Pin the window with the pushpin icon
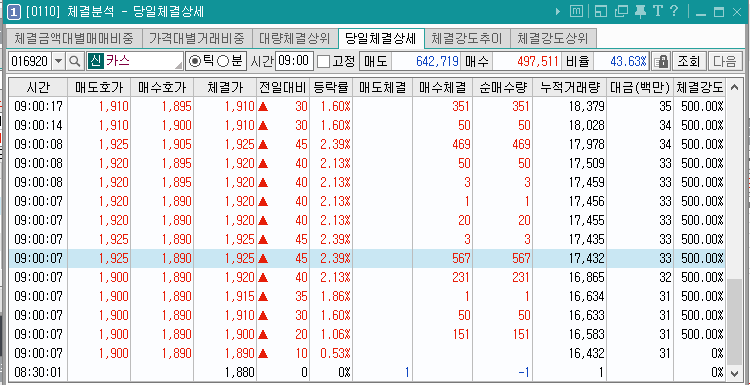This screenshot has height=385, width=750. pyautogui.click(x=640, y=12)
